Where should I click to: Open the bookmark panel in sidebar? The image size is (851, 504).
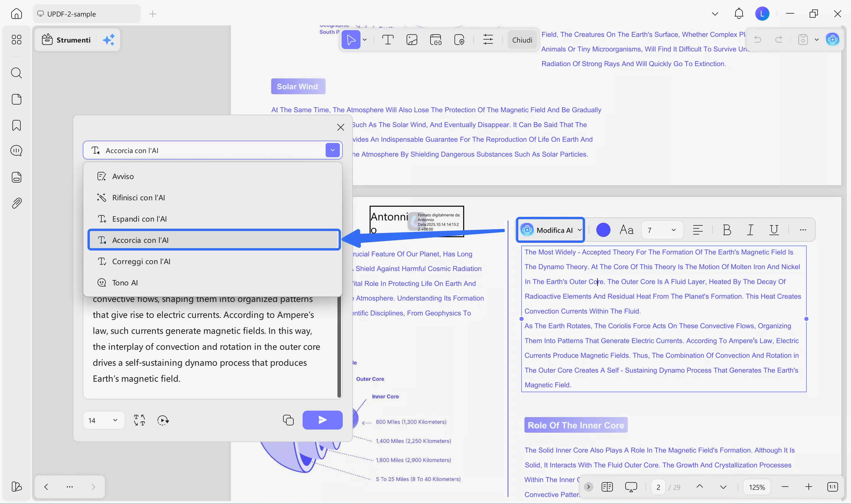(x=16, y=125)
